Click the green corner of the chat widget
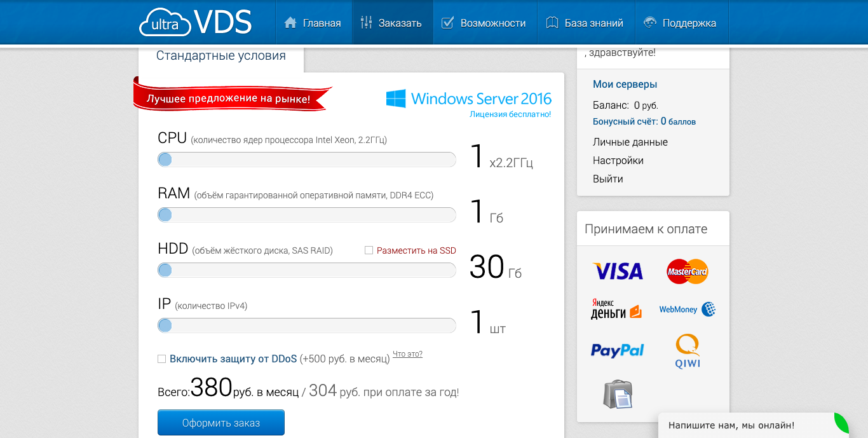 (x=841, y=421)
